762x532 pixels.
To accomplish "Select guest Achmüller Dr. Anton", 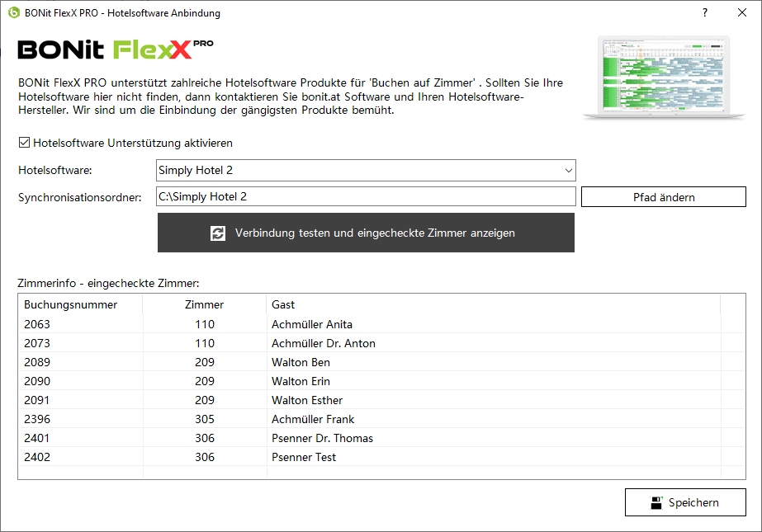I will pyautogui.click(x=324, y=343).
